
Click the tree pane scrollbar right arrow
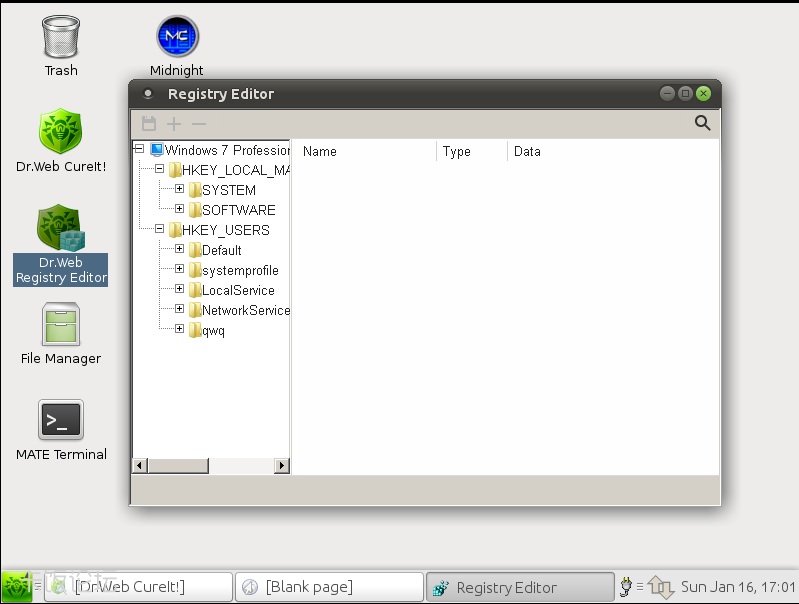tap(282, 465)
